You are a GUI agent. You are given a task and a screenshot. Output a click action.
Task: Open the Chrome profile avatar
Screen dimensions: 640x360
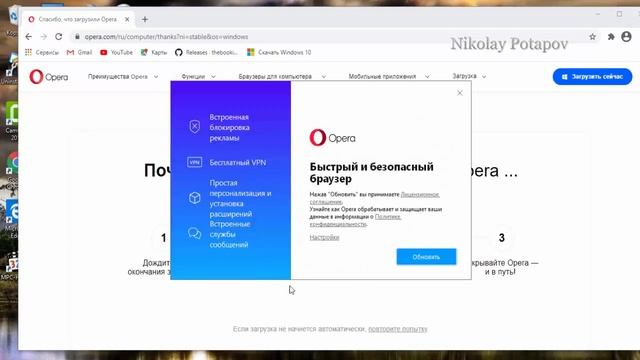(x=626, y=37)
